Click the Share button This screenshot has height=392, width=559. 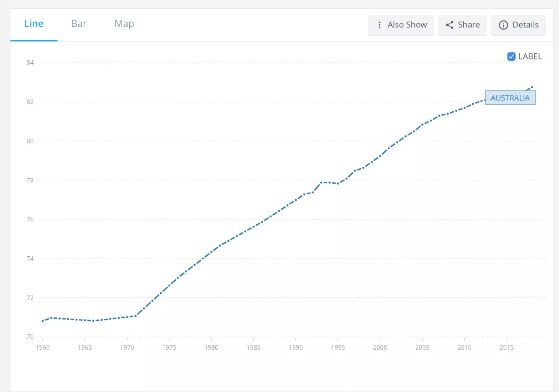click(x=462, y=25)
